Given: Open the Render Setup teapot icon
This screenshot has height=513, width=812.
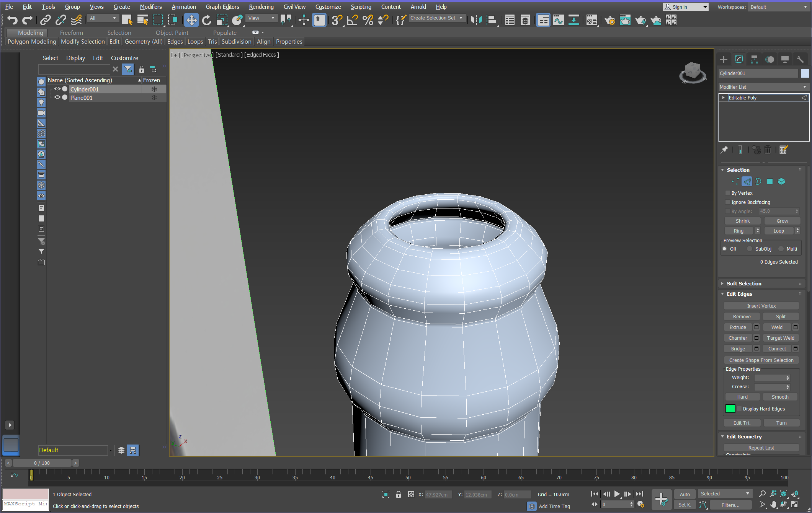Looking at the screenshot, I should click(609, 20).
